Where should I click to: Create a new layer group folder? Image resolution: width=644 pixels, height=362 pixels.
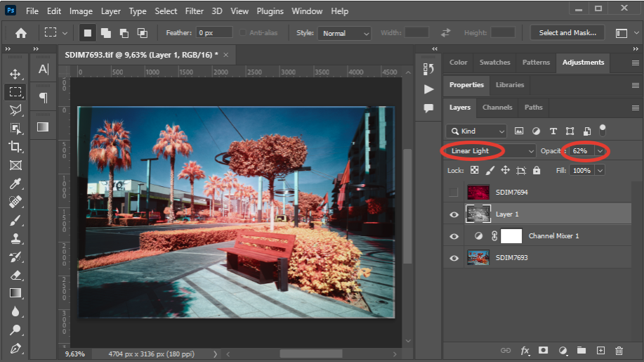[581, 350]
